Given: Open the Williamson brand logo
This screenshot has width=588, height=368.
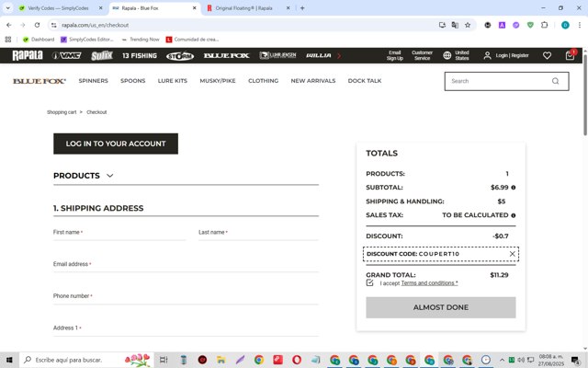Looking at the screenshot, I should pyautogui.click(x=319, y=55).
